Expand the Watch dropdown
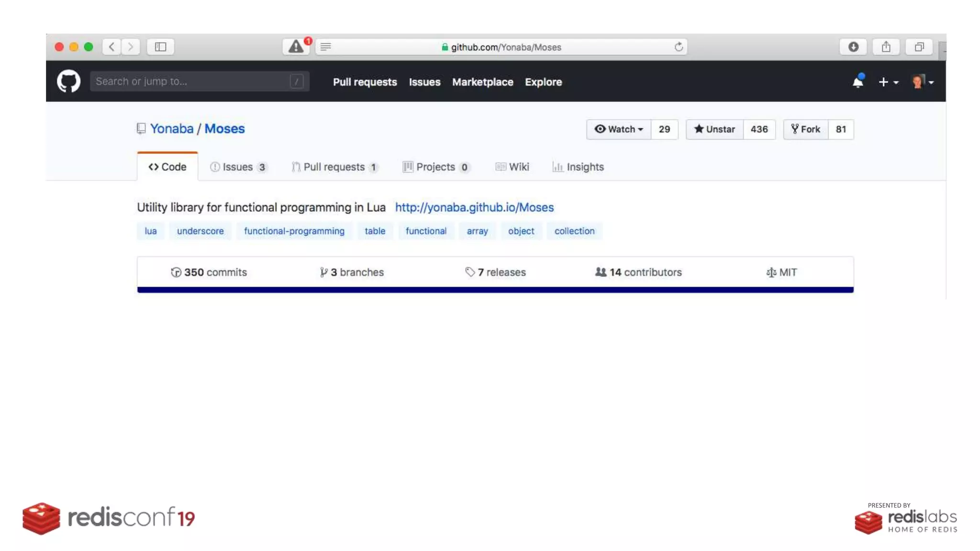This screenshot has width=980, height=551. click(619, 129)
